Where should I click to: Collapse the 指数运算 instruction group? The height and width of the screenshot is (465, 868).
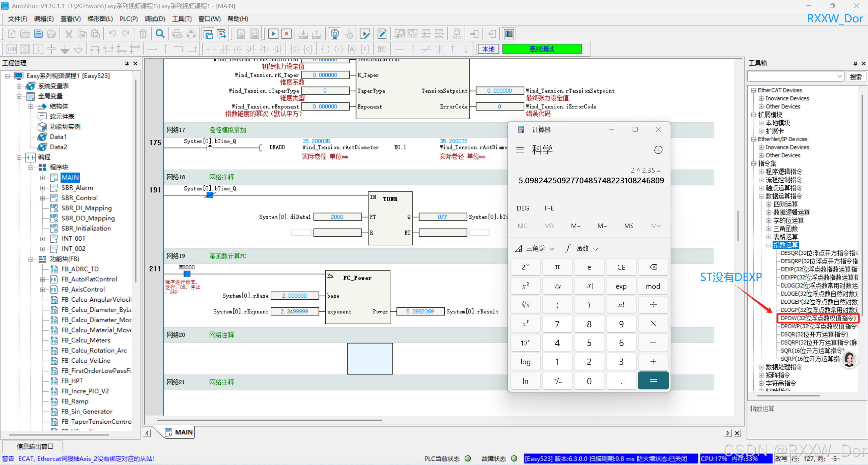pos(769,245)
